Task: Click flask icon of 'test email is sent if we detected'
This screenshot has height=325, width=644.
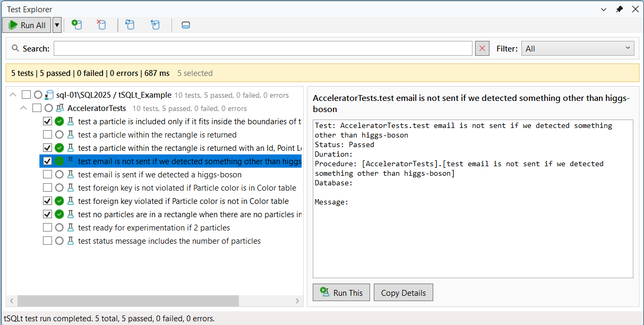Action: (70, 175)
